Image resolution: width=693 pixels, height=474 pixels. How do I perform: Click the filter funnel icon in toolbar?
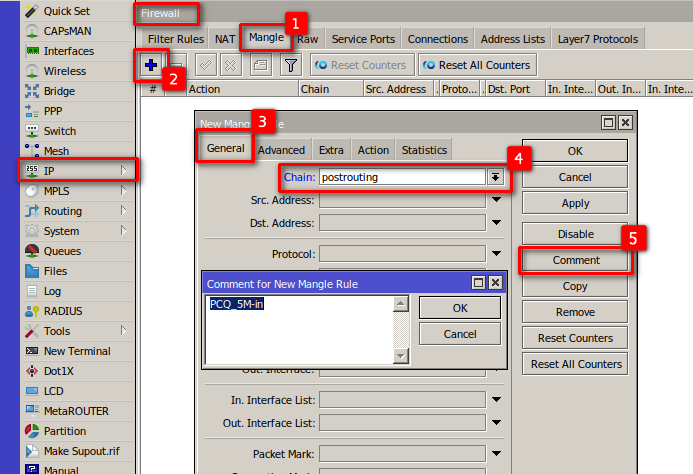(291, 65)
